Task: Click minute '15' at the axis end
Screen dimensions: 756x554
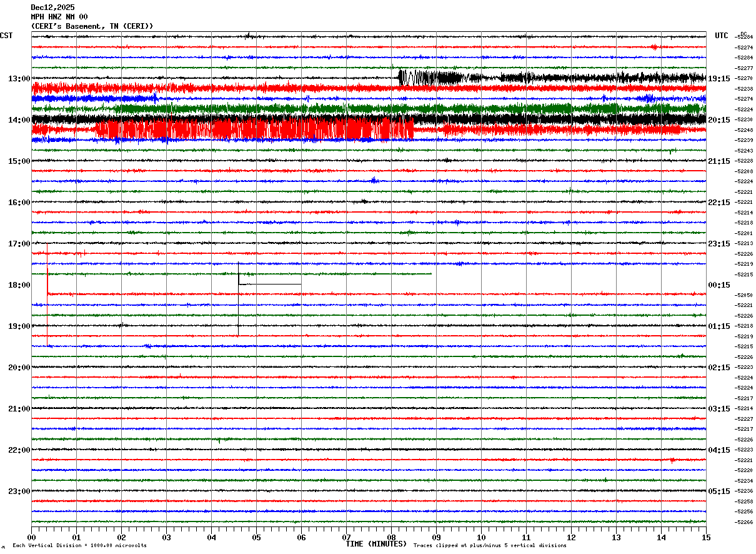Action: pos(706,537)
